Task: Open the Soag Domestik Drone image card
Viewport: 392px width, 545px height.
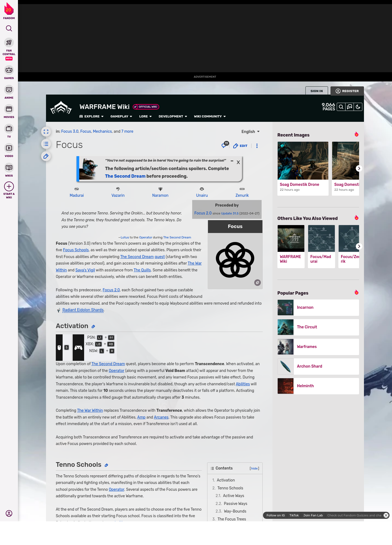Action: click(303, 168)
